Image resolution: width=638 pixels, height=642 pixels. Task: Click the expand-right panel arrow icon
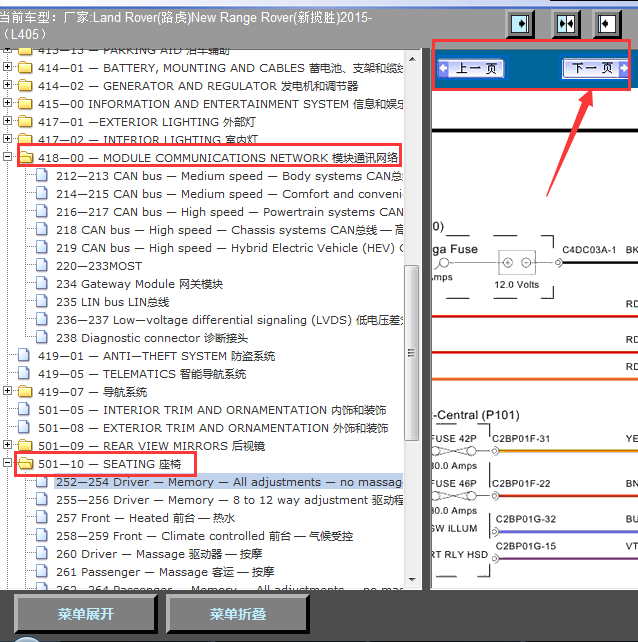click(520, 24)
